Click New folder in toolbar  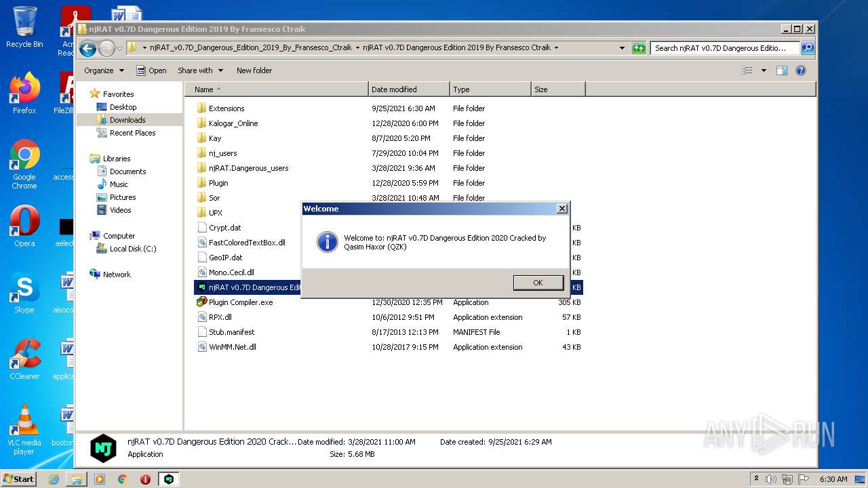[x=254, y=70]
